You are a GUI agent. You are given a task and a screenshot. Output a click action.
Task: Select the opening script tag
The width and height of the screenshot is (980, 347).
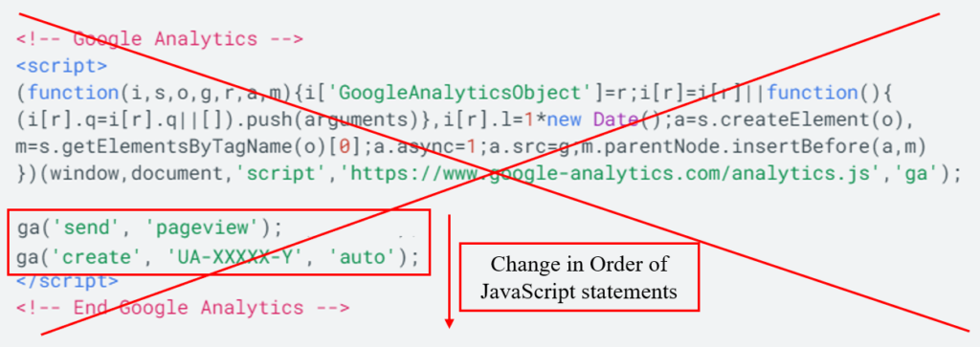[x=62, y=66]
